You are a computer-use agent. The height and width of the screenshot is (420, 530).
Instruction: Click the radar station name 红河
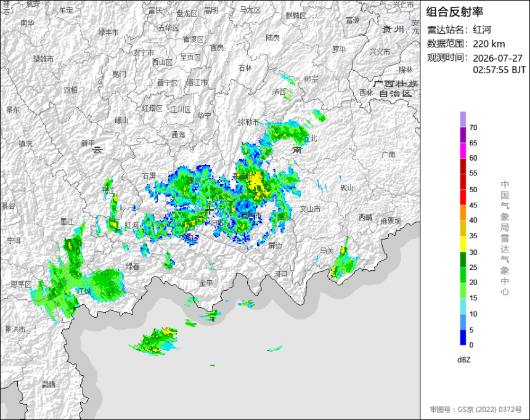(482, 30)
